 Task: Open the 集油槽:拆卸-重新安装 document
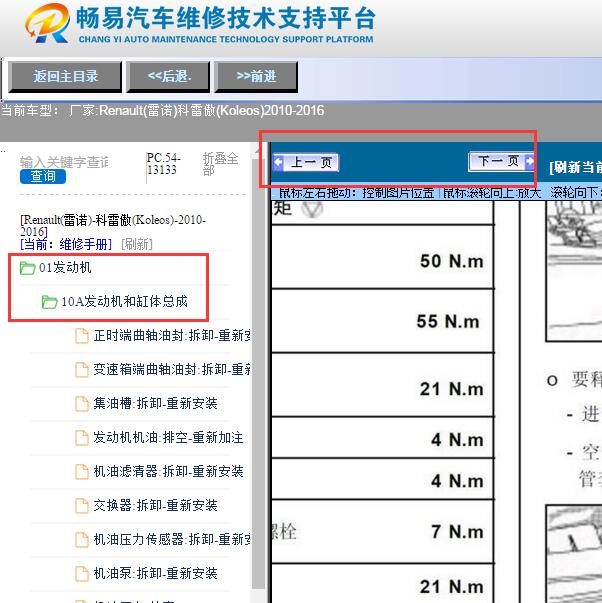click(x=155, y=403)
